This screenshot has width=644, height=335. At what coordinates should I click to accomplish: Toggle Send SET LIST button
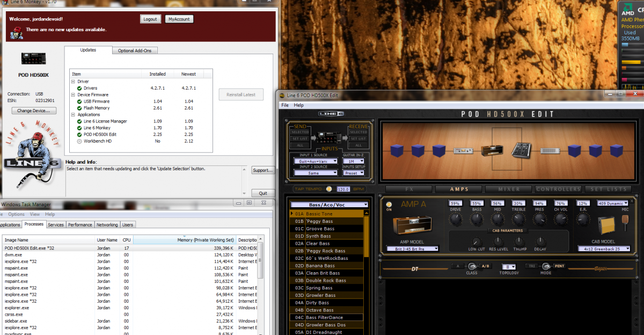[x=300, y=139]
